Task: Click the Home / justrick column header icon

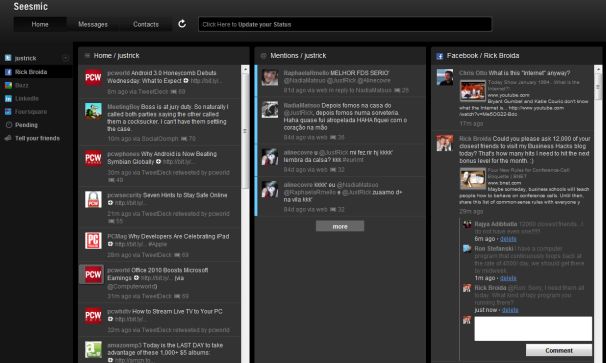Action: pos(87,56)
